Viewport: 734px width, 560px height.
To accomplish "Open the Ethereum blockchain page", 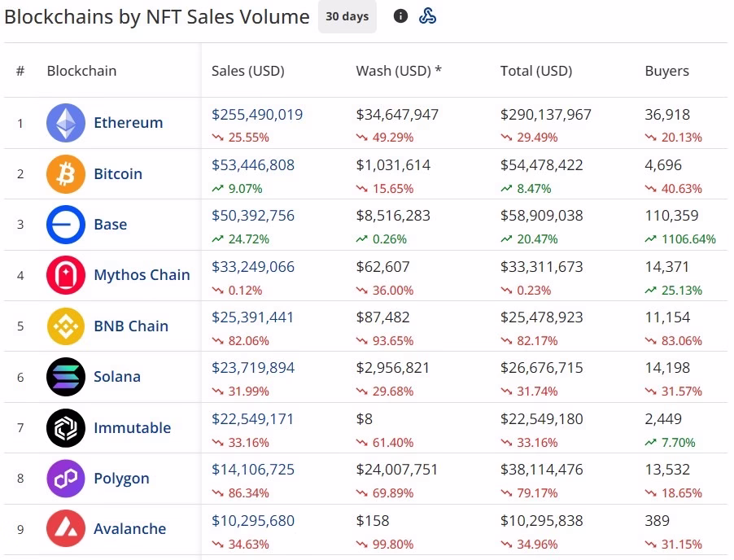I will coord(128,122).
